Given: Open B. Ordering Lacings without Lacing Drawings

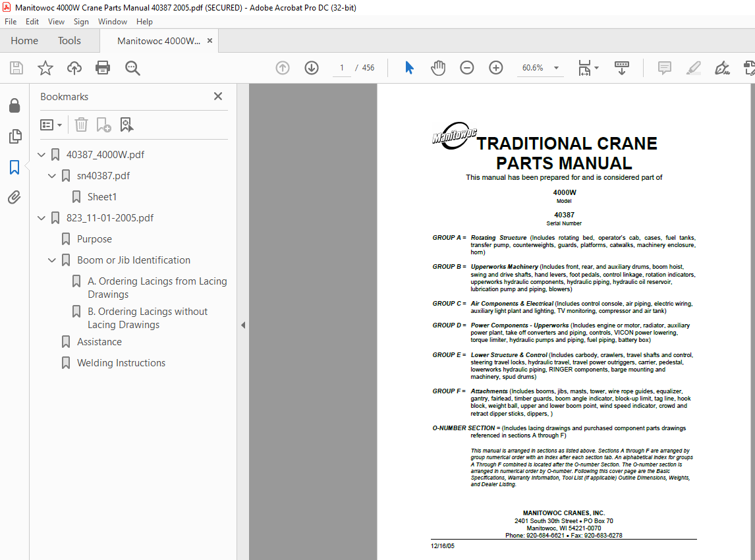Looking at the screenshot, I should (x=148, y=318).
